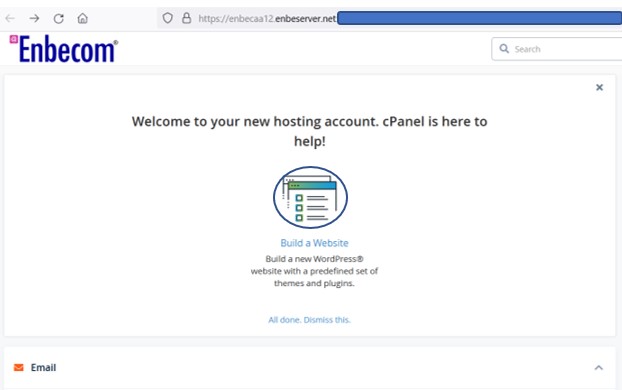Click the cPanel Search field
Screen dimensions: 622x390
(557, 49)
